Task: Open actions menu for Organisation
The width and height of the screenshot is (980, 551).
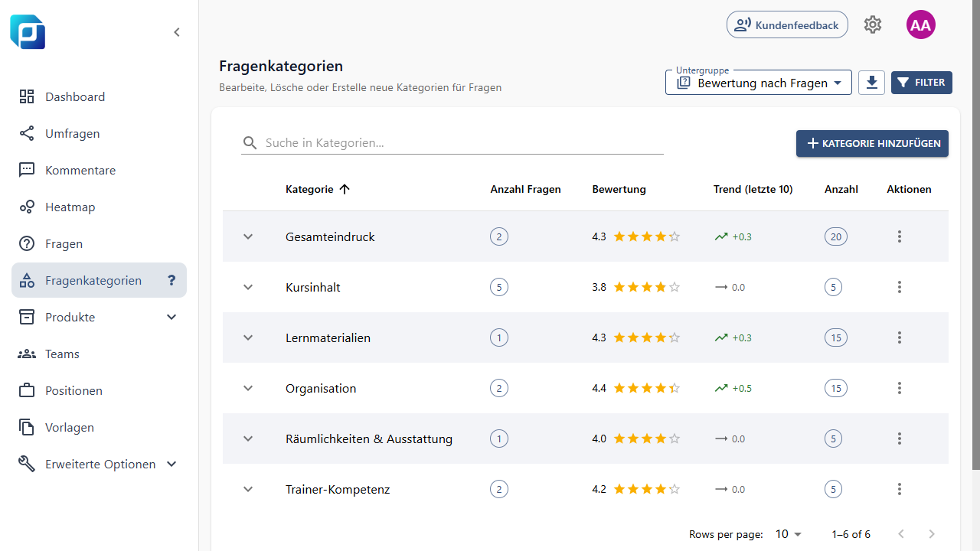Action: 900,388
